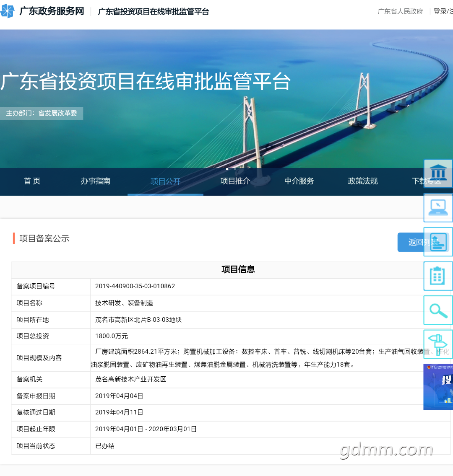The image size is (453, 476).
Task: Click the magnifier search sidebar icon
Action: coord(438,310)
